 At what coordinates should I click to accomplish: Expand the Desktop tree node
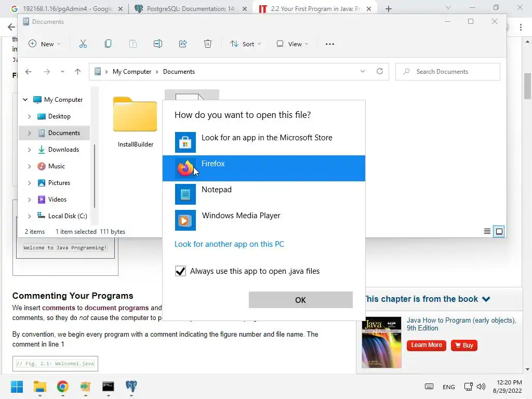pos(30,116)
